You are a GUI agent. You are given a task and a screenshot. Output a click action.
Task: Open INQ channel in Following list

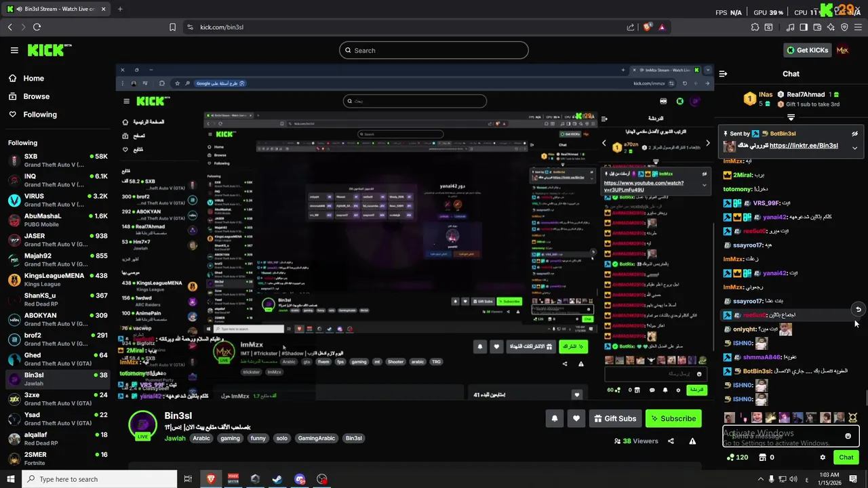tap(58, 180)
